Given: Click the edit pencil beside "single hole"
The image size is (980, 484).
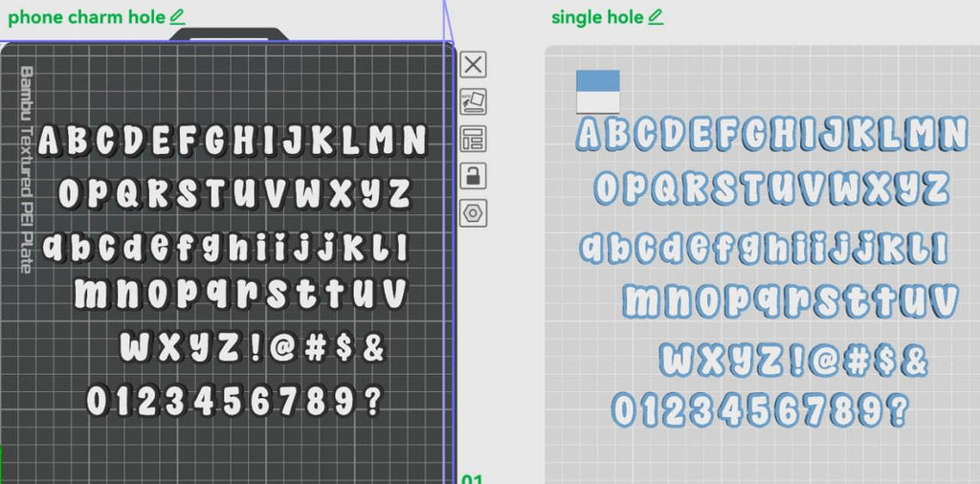Looking at the screenshot, I should (656, 17).
